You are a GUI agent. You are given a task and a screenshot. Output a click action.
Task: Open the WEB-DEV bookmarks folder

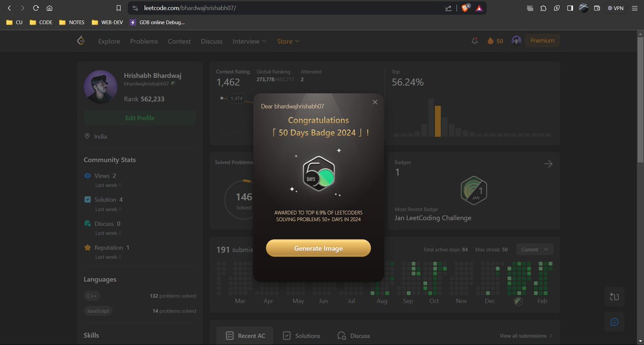107,23
